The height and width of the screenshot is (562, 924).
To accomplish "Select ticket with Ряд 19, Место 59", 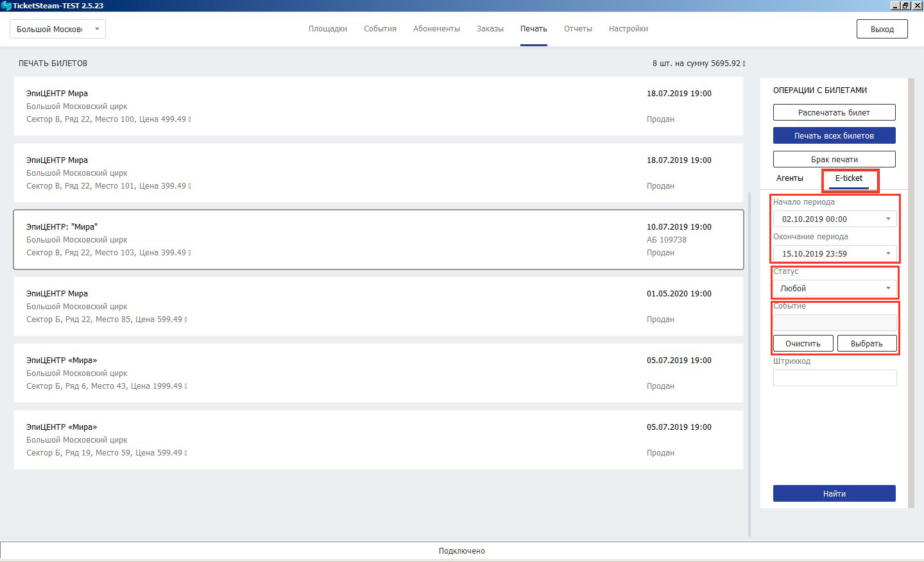I will point(379,439).
